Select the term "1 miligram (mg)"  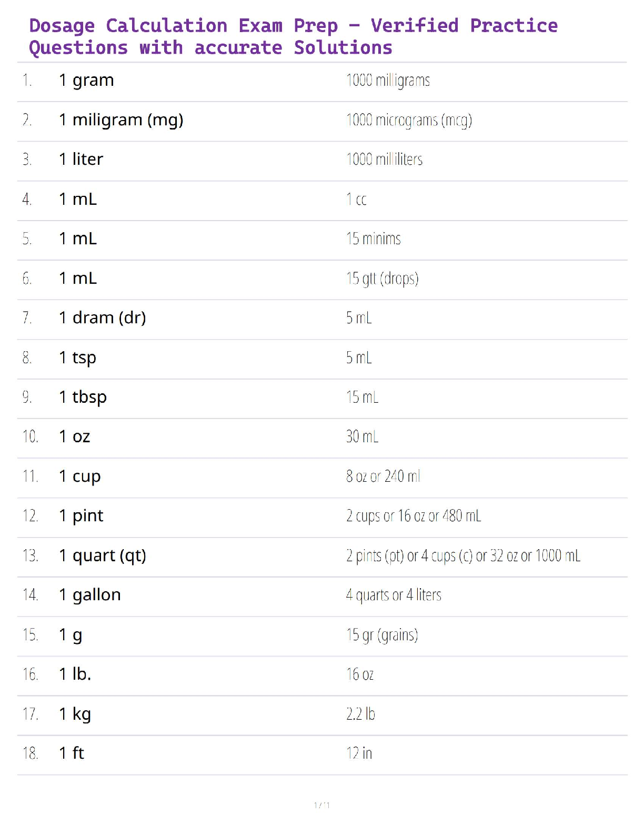(121, 121)
